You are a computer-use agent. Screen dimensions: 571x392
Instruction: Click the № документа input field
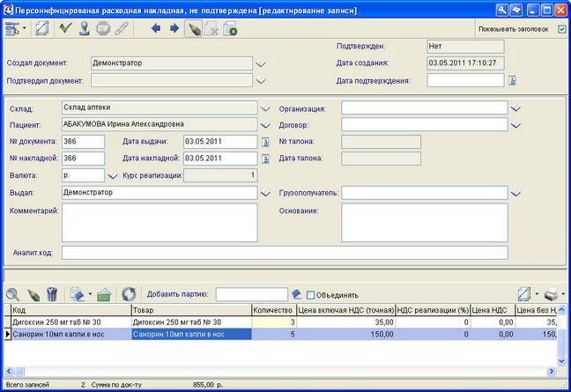tap(84, 142)
